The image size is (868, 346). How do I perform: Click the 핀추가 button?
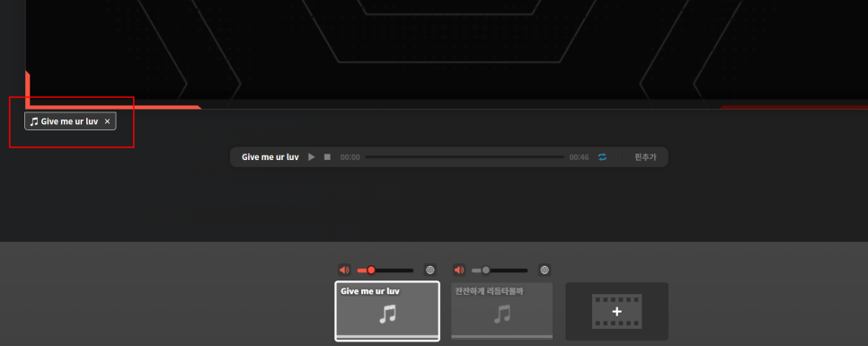point(645,157)
